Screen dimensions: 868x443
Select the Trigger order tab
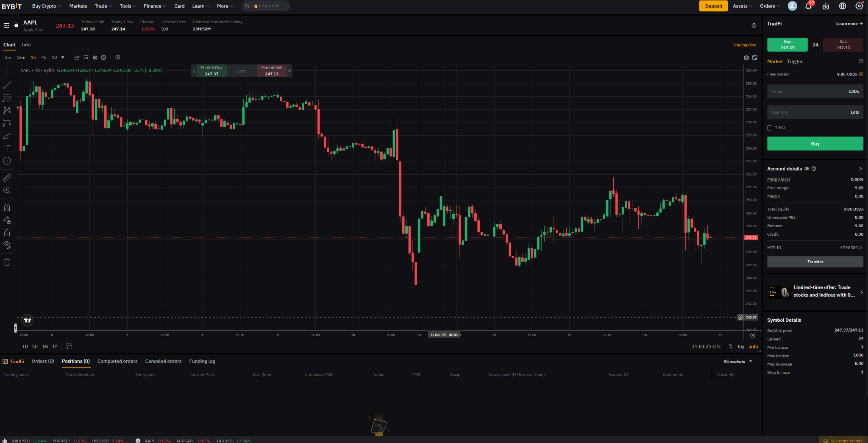coord(795,61)
